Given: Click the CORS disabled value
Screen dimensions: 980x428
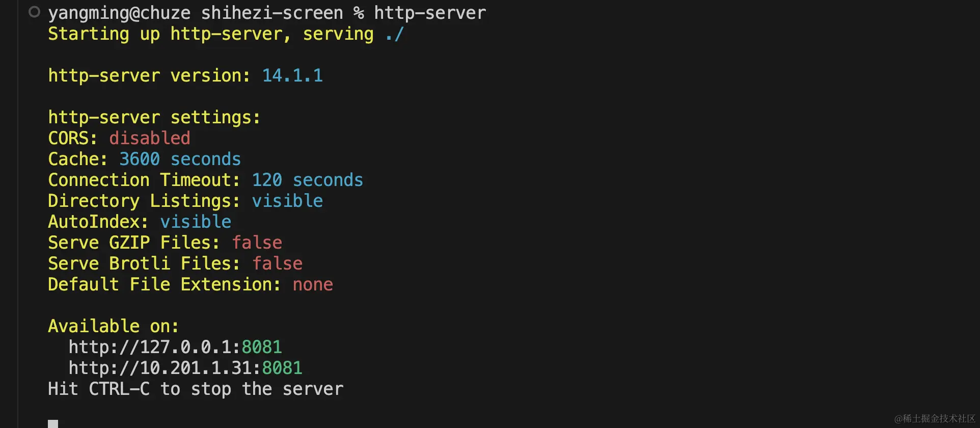Looking at the screenshot, I should click(150, 138).
